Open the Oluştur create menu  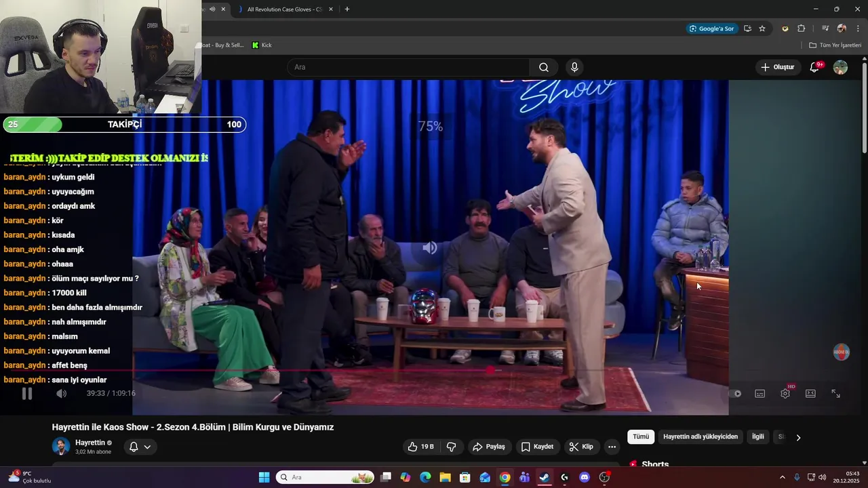pyautogui.click(x=777, y=67)
